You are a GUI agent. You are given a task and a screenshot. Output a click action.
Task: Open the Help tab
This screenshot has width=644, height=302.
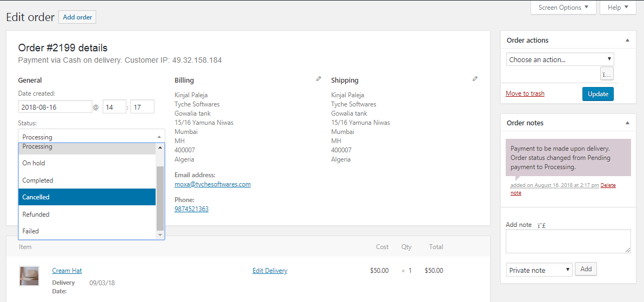pos(618,8)
